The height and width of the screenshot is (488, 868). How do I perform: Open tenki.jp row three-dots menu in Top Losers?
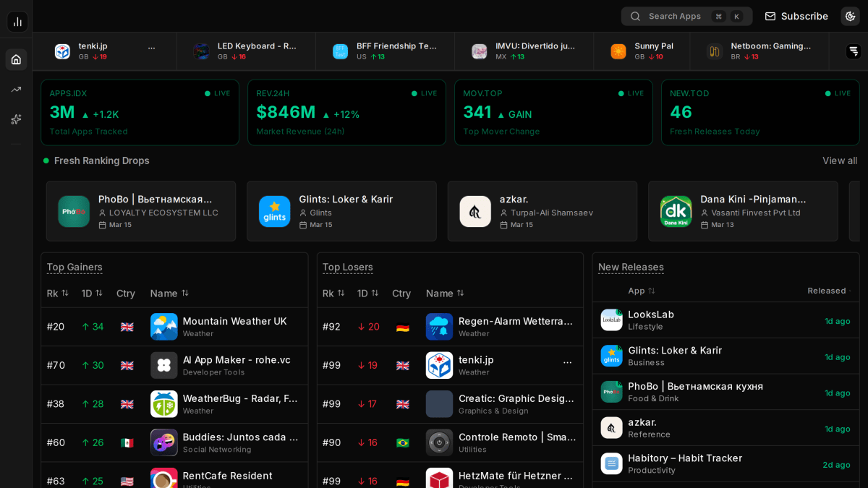(568, 362)
